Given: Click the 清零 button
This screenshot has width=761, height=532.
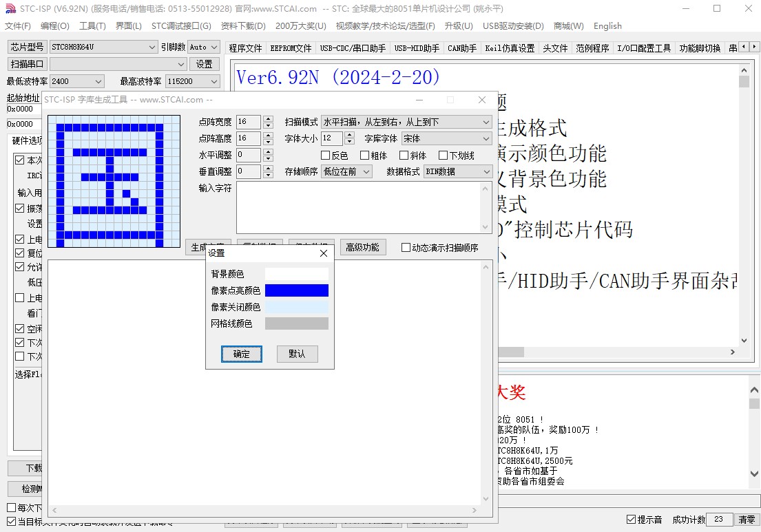Looking at the screenshot, I should click(x=747, y=520).
